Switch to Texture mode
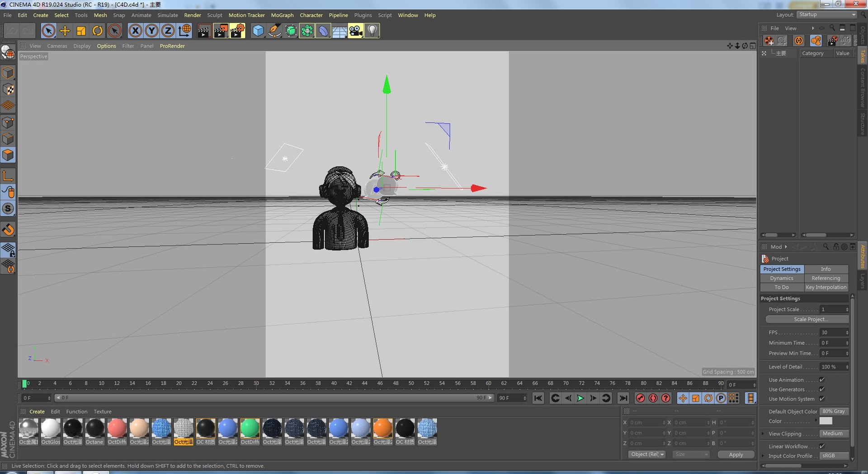The height and width of the screenshot is (474, 868). (x=8, y=89)
